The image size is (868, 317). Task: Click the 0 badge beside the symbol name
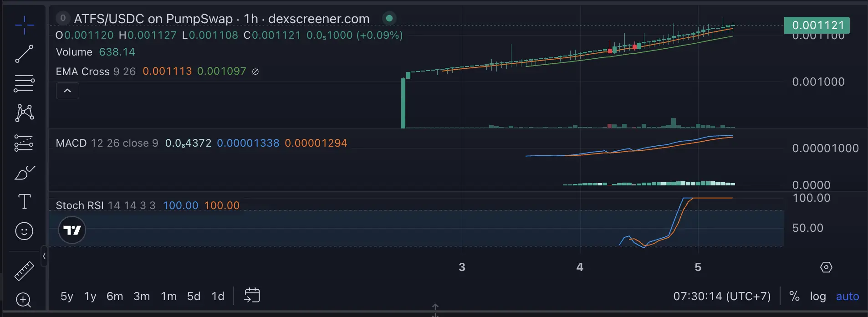click(x=63, y=18)
